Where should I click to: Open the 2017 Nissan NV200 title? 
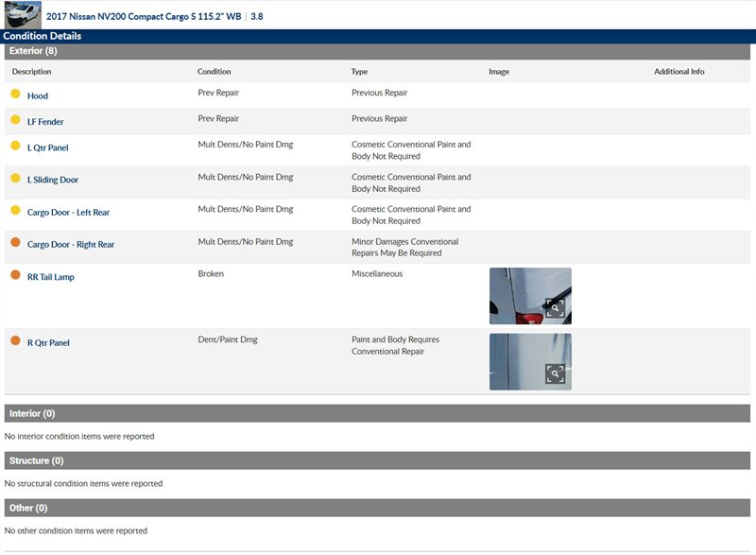click(142, 16)
